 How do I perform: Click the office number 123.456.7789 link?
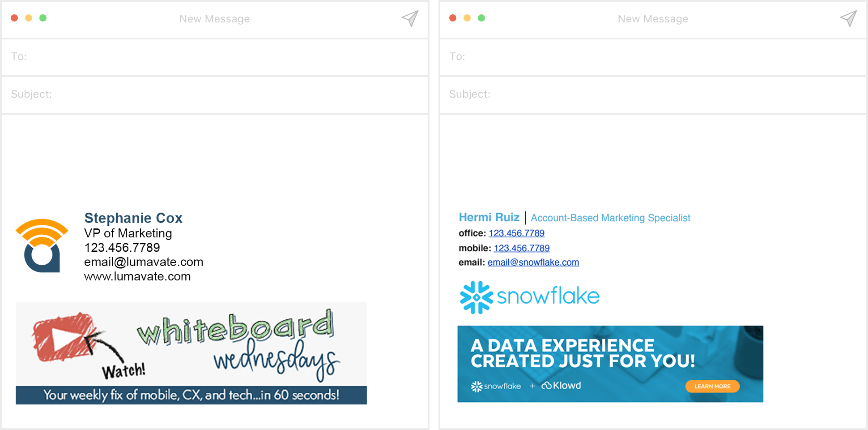pos(516,233)
